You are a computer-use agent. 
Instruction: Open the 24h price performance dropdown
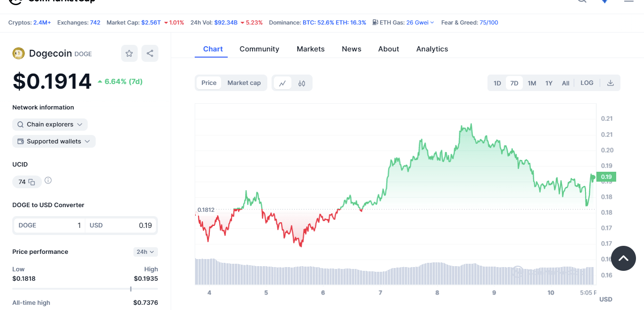click(146, 252)
